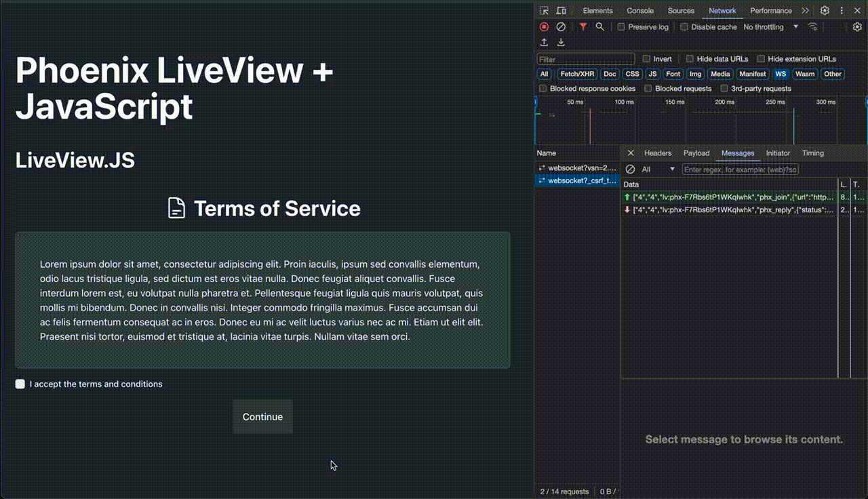Toggle the device toolbar icon
Image resolution: width=868 pixels, height=499 pixels.
561,11
